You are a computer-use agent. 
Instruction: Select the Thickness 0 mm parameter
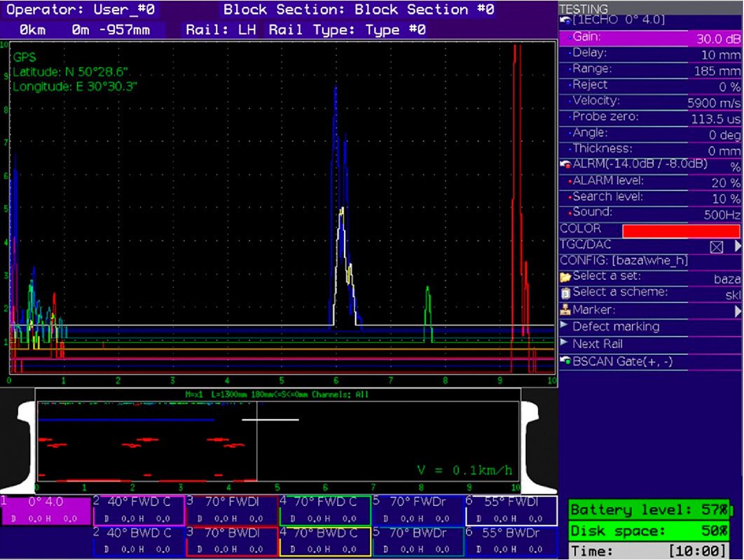[650, 150]
